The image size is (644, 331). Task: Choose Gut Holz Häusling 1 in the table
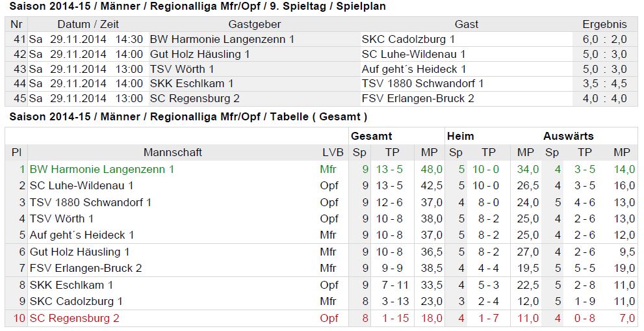79,252
